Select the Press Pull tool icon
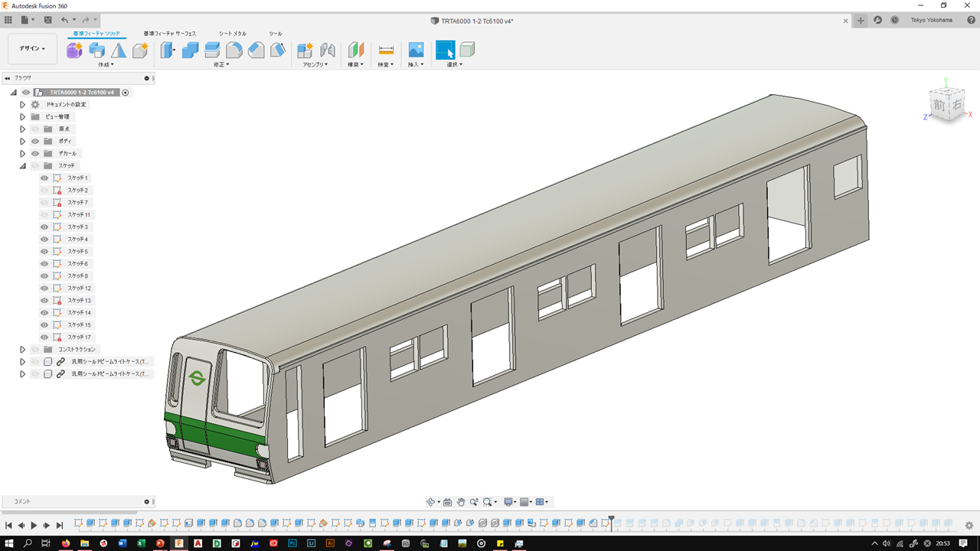This screenshot has width=980, height=551. click(168, 51)
